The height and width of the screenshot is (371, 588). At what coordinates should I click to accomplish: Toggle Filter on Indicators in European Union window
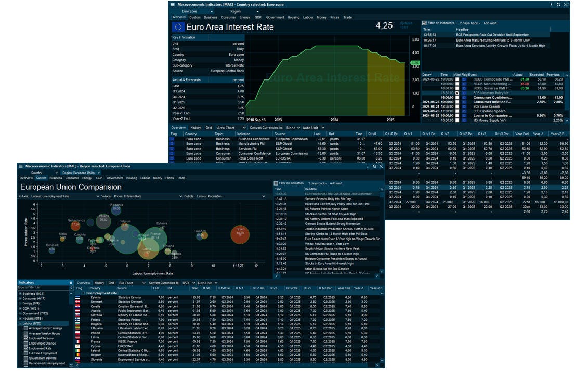(276, 183)
